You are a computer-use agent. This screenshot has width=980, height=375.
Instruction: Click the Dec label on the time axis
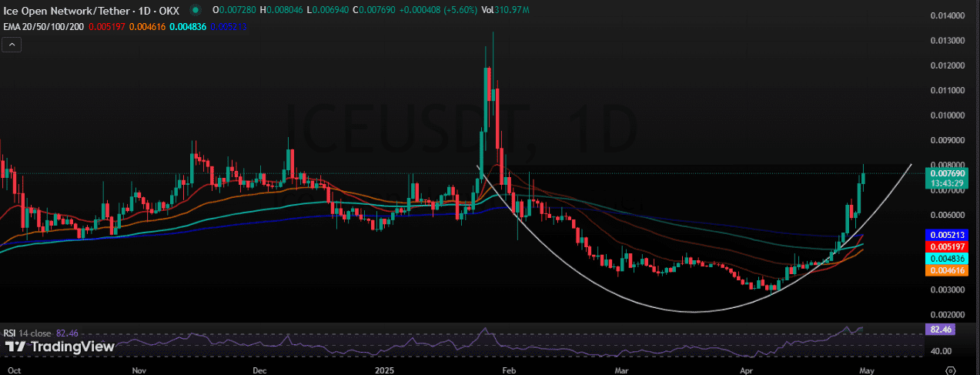click(259, 370)
